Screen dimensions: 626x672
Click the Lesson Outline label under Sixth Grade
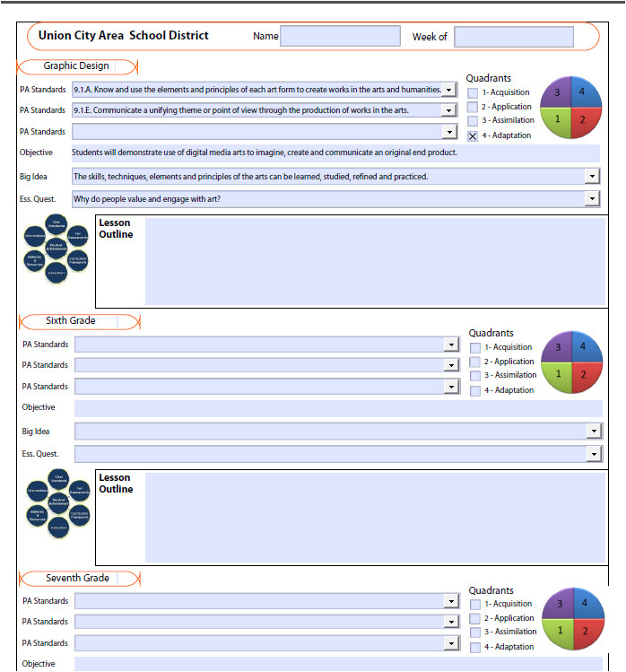(116, 484)
